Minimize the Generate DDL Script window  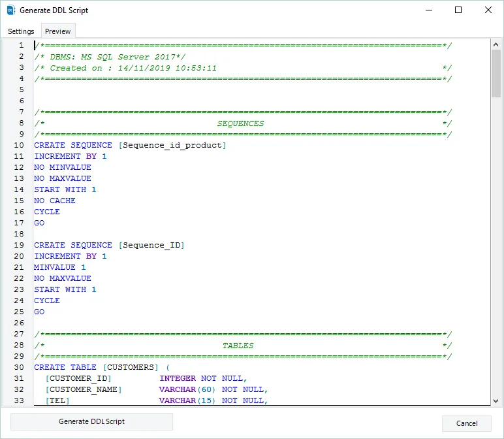pos(429,10)
